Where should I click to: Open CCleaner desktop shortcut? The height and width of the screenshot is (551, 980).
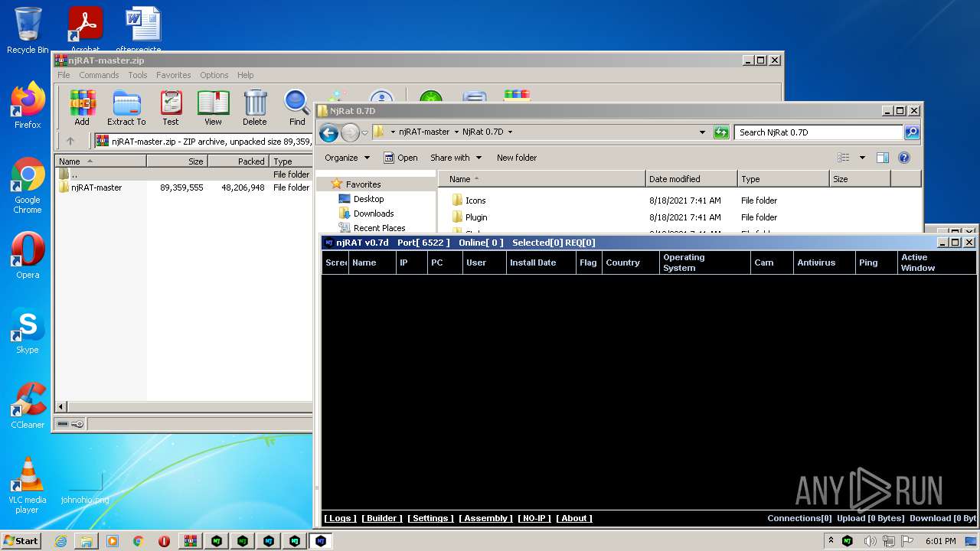[x=28, y=406]
